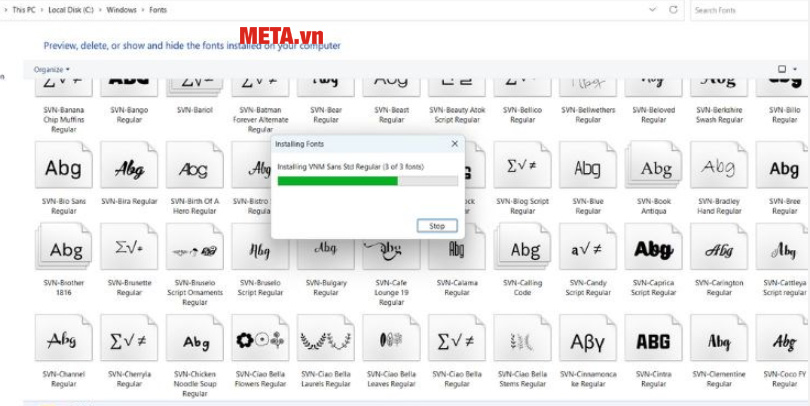The height and width of the screenshot is (406, 810).
Task: Click the SVN-Bellwethers Regular label
Action: click(588, 115)
